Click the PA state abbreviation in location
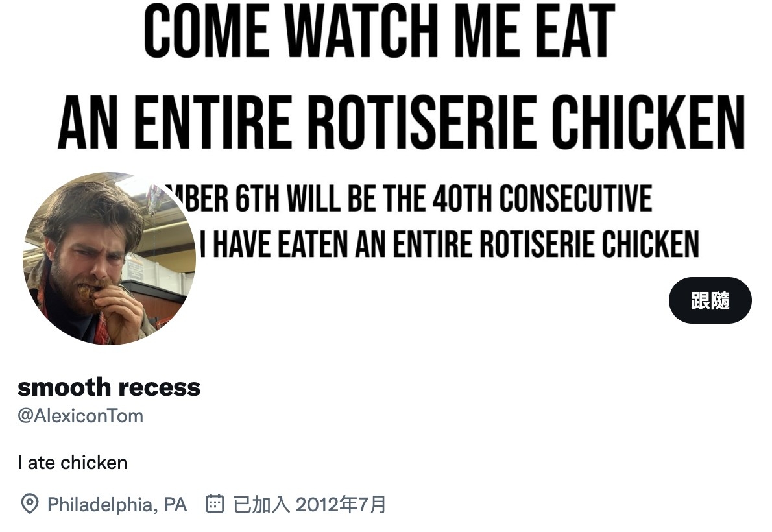 (175, 504)
